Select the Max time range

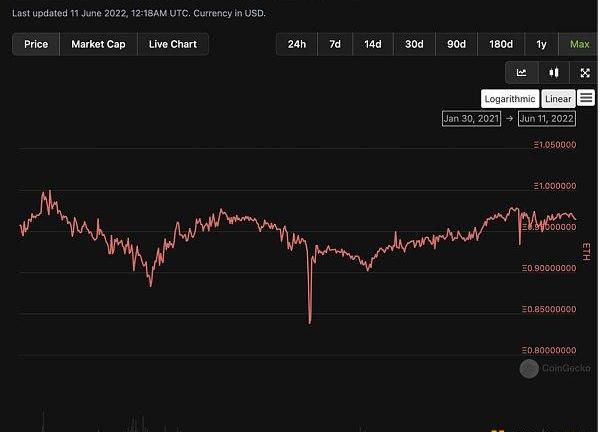[579, 44]
